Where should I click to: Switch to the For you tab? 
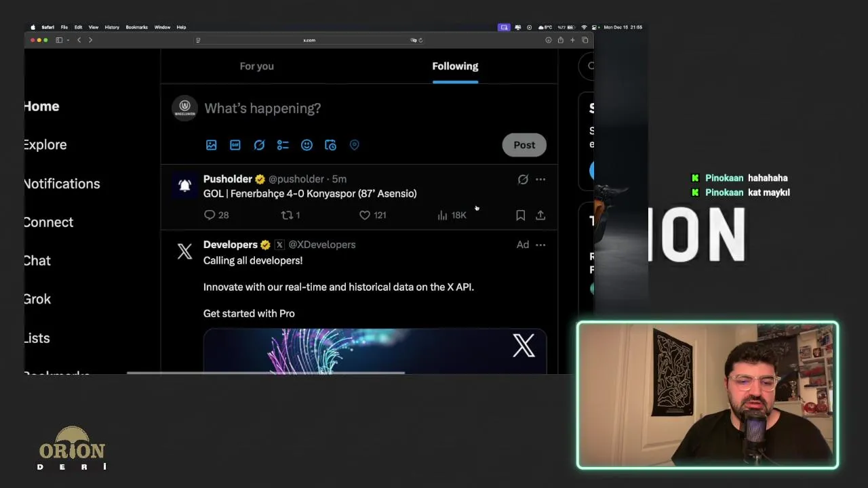[x=256, y=66]
